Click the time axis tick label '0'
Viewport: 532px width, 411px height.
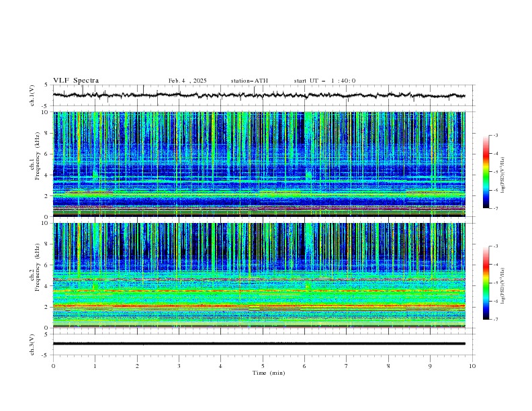click(53, 366)
